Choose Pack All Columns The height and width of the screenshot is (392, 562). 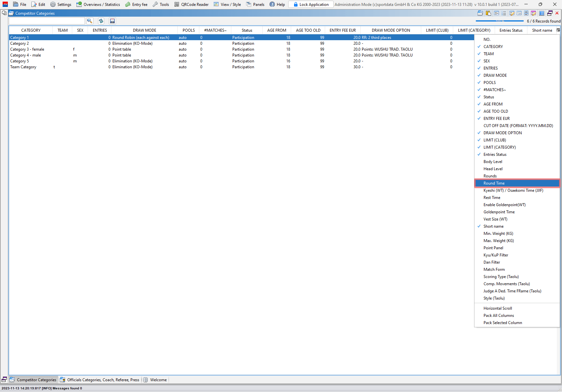(x=499, y=316)
